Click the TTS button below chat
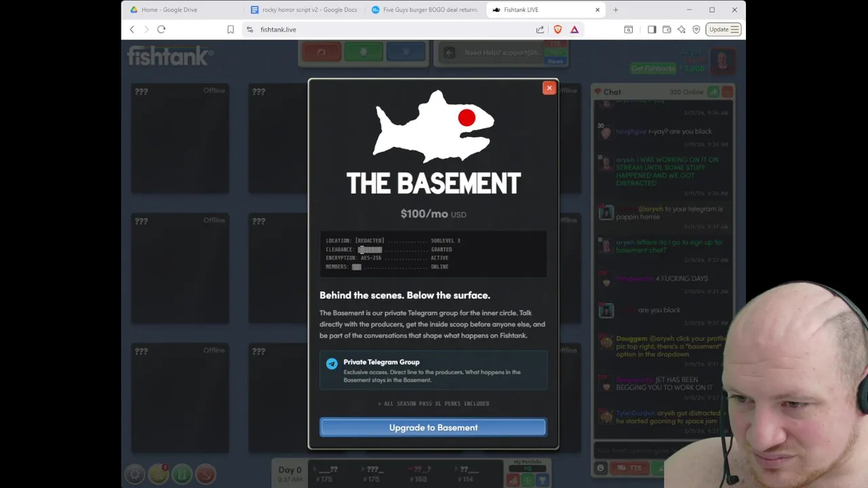868x488 pixels. 629,468
